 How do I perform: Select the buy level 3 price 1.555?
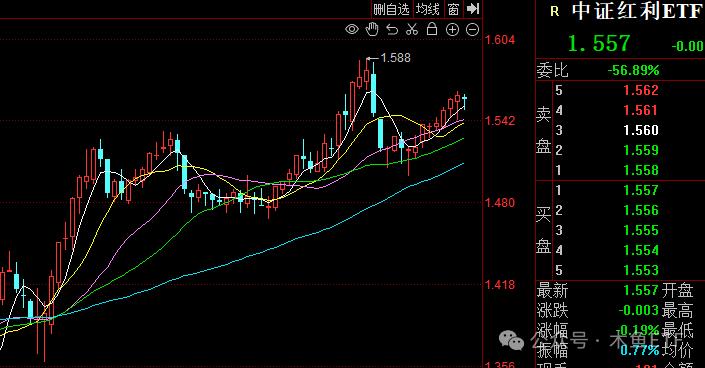(x=641, y=230)
